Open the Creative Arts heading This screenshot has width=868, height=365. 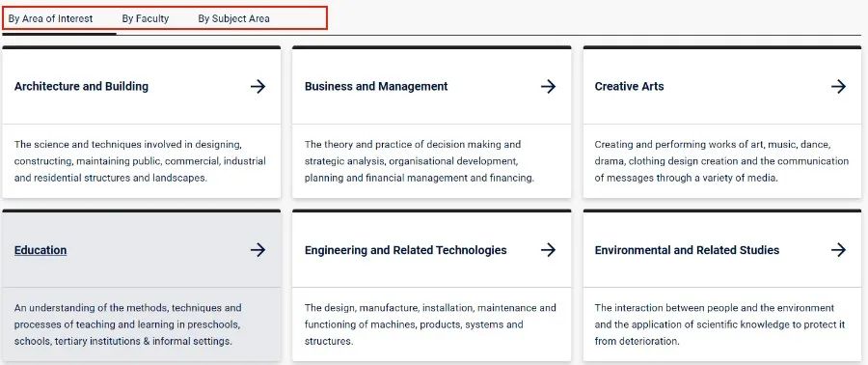coord(629,86)
